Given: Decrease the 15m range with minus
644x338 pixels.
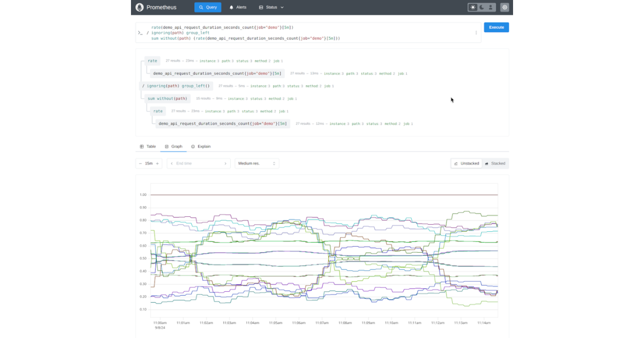Looking at the screenshot, I should [141, 163].
